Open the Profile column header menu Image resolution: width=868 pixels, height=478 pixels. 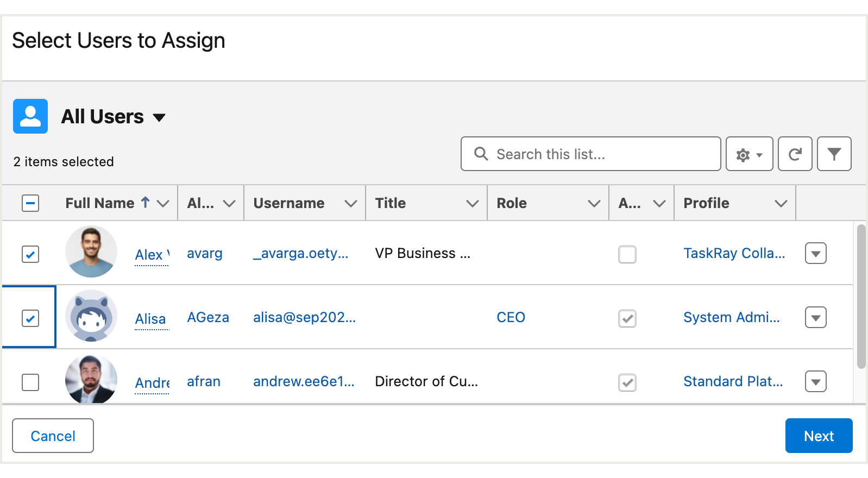(x=781, y=203)
